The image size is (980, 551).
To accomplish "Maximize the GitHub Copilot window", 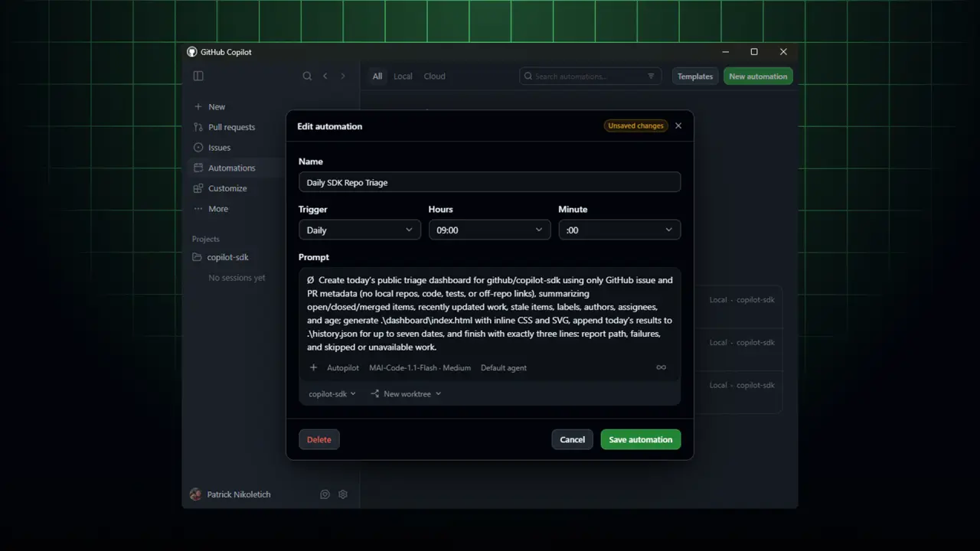I will pyautogui.click(x=754, y=52).
